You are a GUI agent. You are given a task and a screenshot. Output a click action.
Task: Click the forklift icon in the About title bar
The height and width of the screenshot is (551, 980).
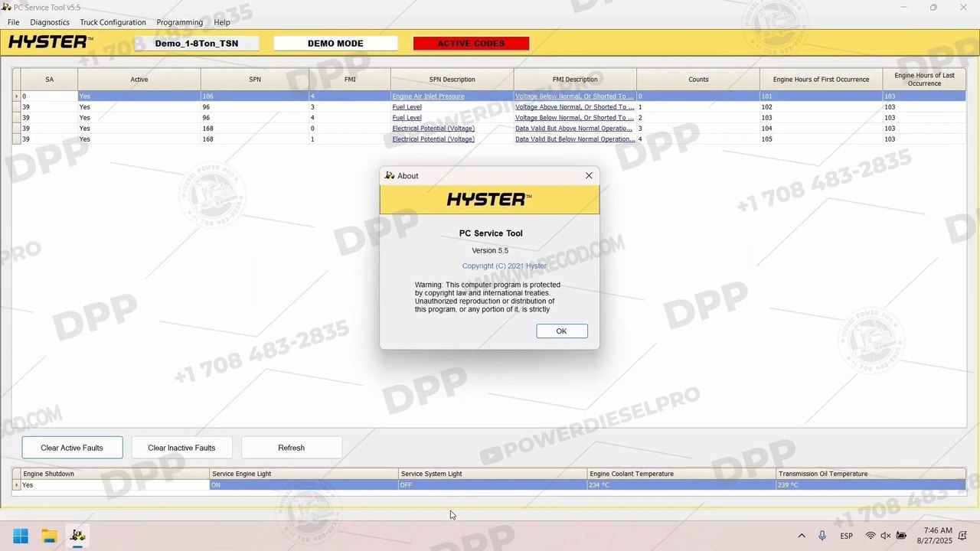click(x=390, y=175)
